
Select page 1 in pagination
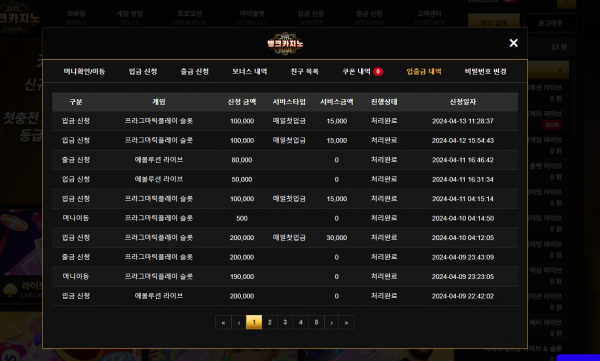click(254, 322)
